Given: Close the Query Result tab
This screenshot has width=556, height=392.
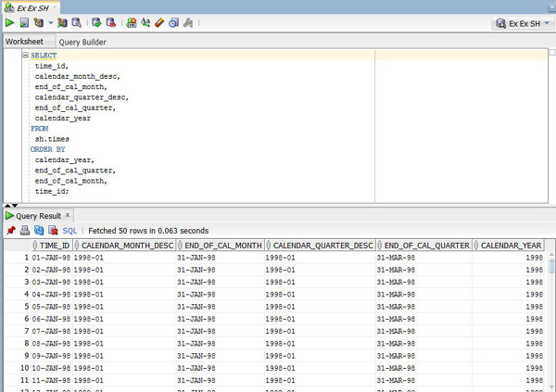Looking at the screenshot, I should point(69,215).
